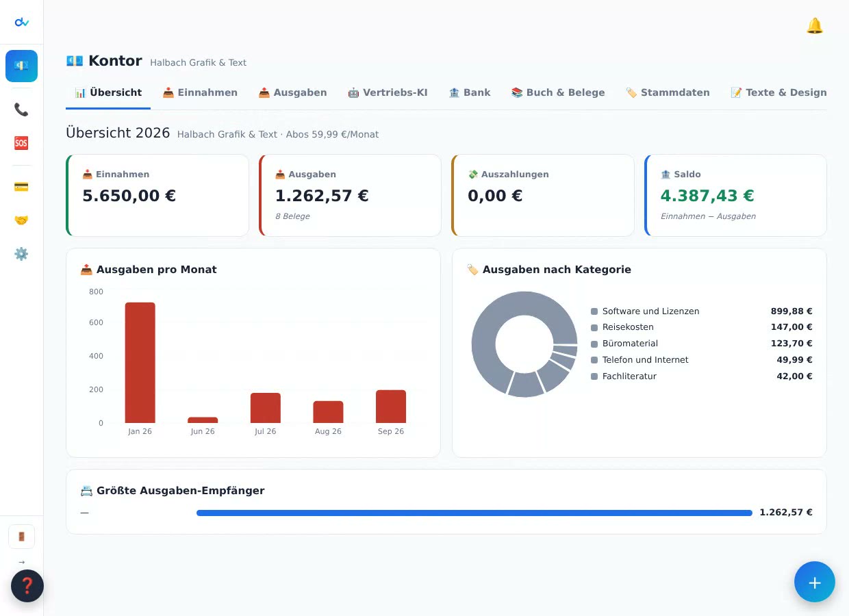Switch to the Einnahmen tab

[200, 92]
